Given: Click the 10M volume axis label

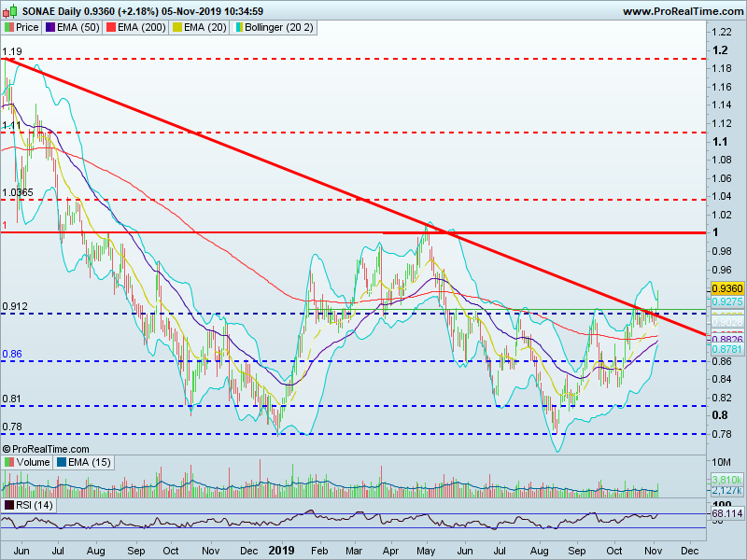Looking at the screenshot, I should tap(721, 462).
